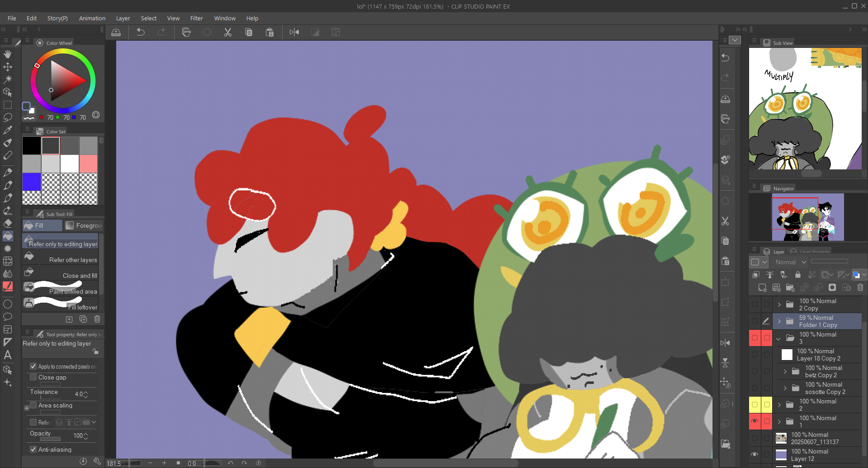Image resolution: width=868 pixels, height=468 pixels.
Task: Select the Hand move tool
Action: tap(8, 54)
